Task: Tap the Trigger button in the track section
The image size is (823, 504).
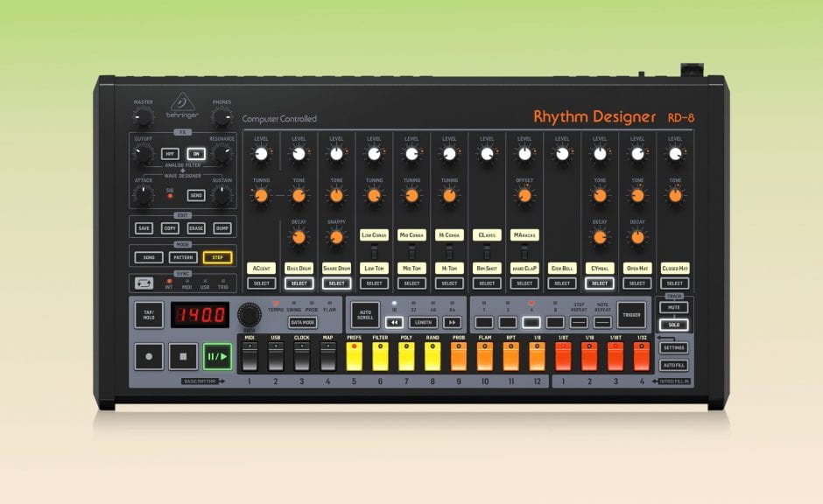Action: click(630, 314)
